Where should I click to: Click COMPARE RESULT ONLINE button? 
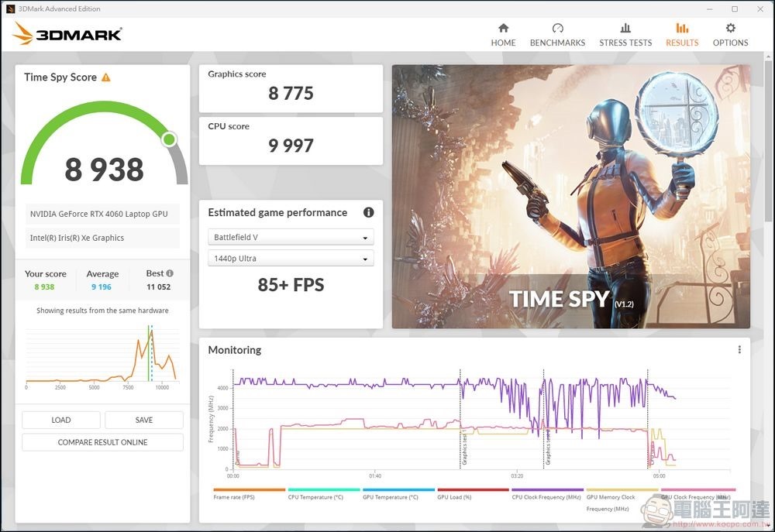pos(102,442)
